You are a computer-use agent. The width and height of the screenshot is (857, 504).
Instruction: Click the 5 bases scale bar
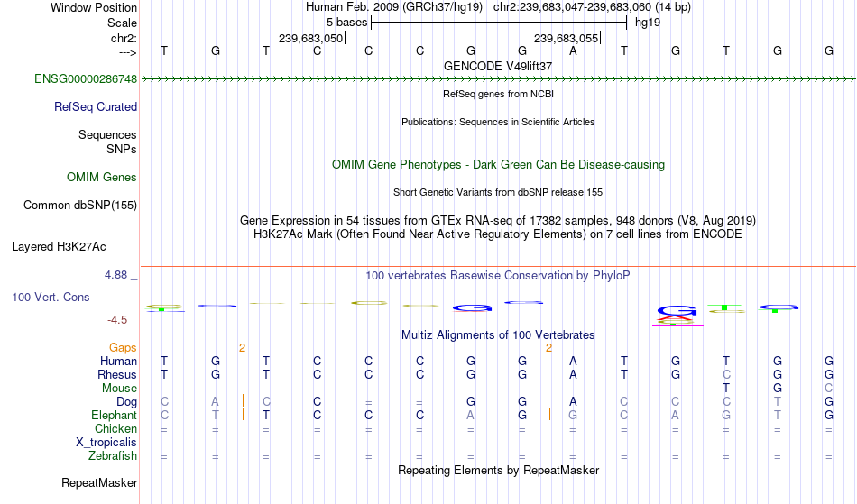[499, 23]
